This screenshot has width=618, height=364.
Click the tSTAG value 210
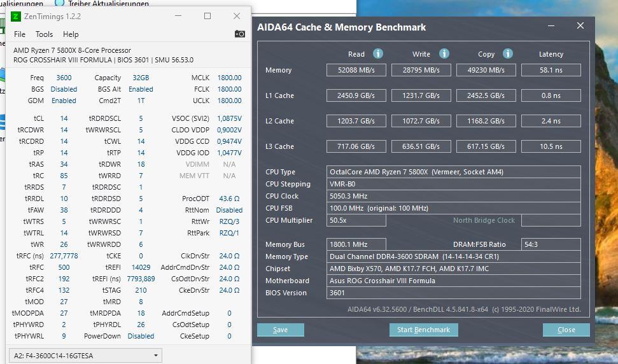141,290
